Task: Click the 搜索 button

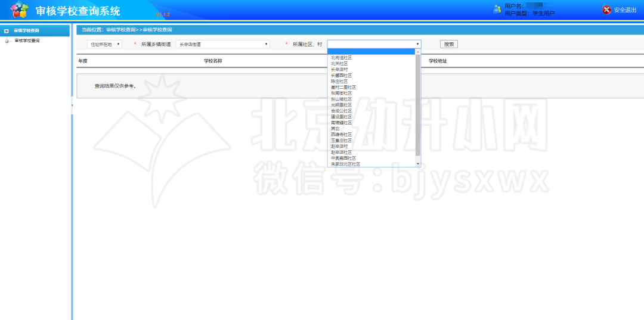Action: point(449,44)
